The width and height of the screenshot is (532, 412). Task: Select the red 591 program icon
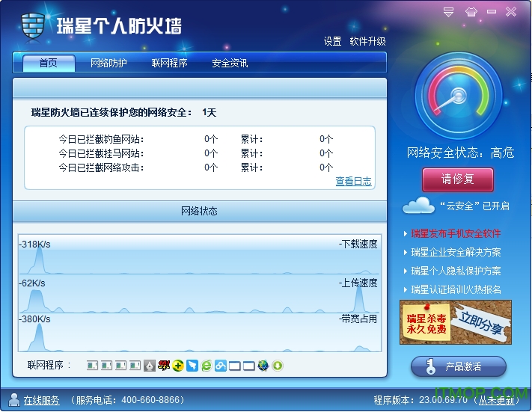pos(164,365)
